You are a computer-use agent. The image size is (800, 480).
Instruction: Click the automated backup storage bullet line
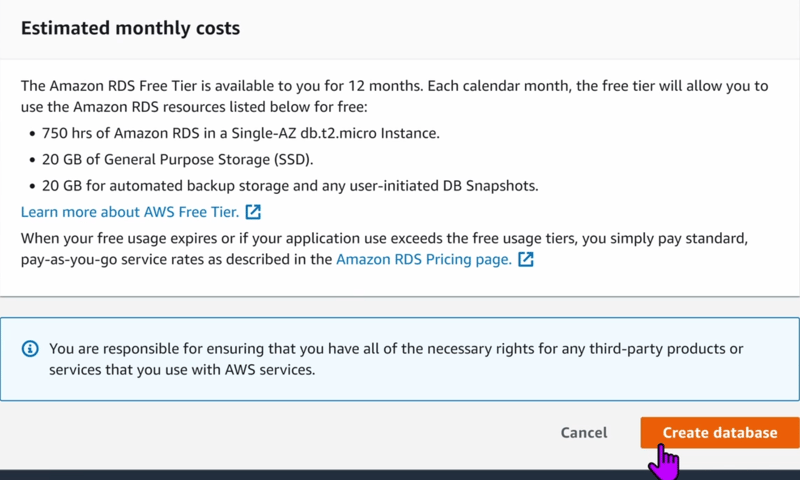[x=290, y=186]
